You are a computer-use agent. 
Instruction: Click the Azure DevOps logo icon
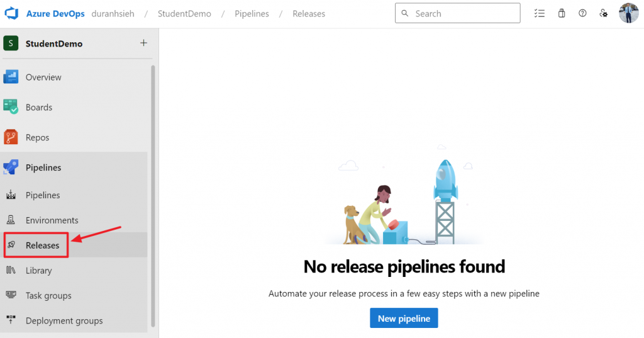tap(11, 13)
